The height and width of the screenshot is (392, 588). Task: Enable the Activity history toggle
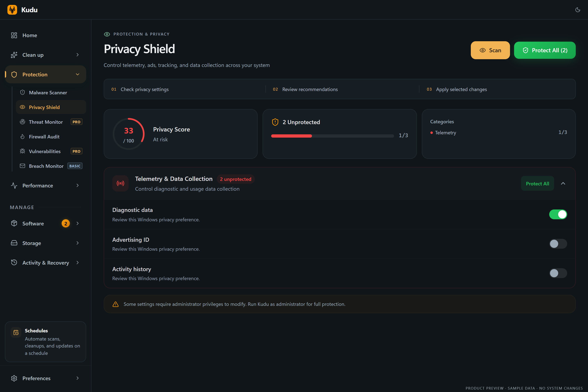tap(558, 273)
